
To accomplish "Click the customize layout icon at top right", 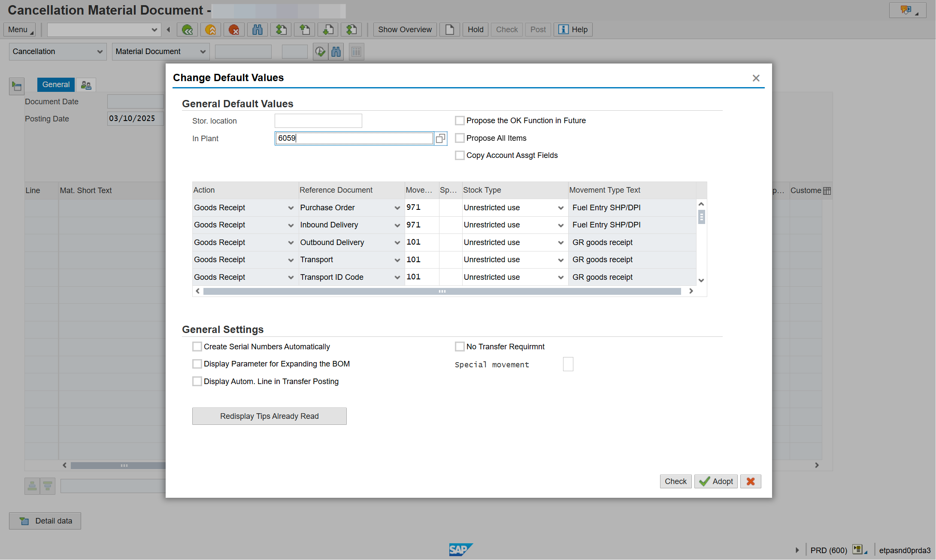I will click(x=907, y=10).
